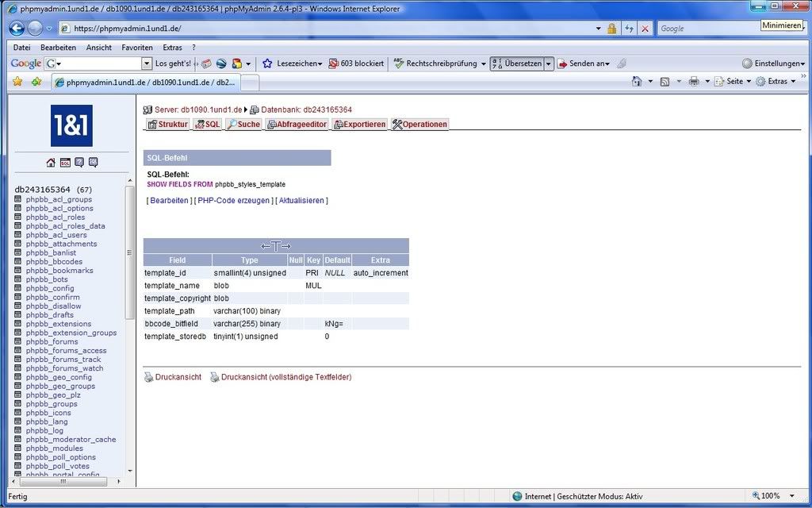The image size is (812, 508).
Task: Click the 603 blockiert popup blocker button
Action: (x=356, y=63)
